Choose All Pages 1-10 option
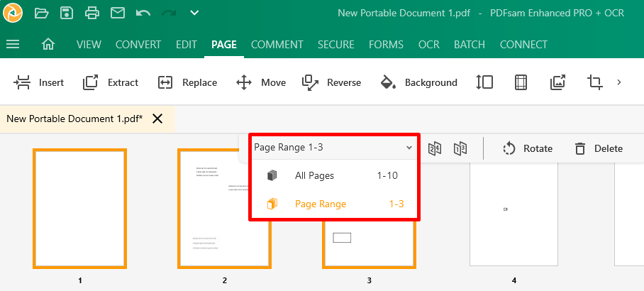Image resolution: width=644 pixels, height=291 pixels. click(x=333, y=176)
